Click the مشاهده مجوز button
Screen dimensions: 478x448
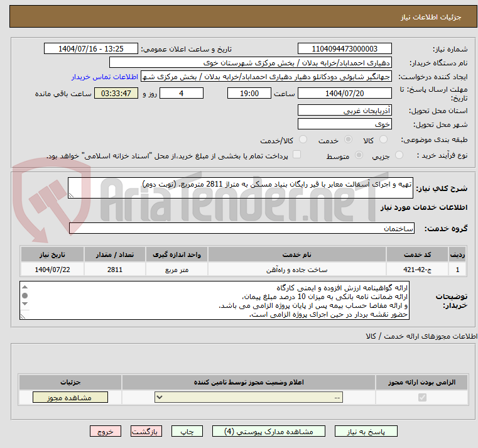[x=70, y=397]
